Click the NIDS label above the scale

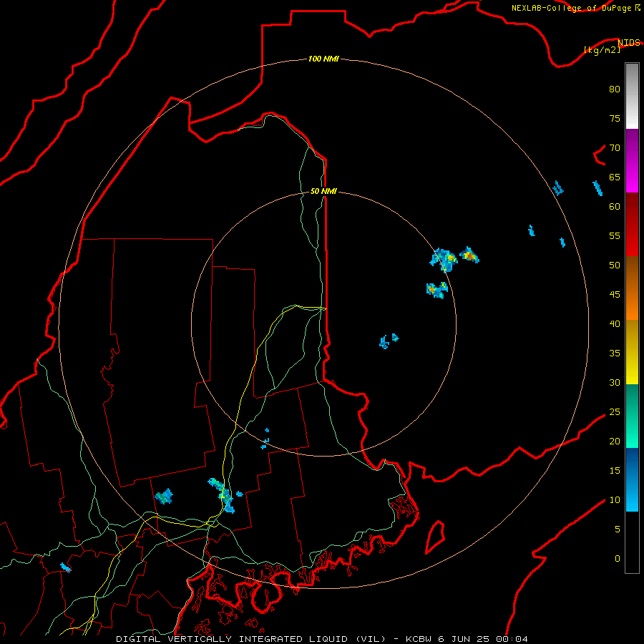[629, 42]
